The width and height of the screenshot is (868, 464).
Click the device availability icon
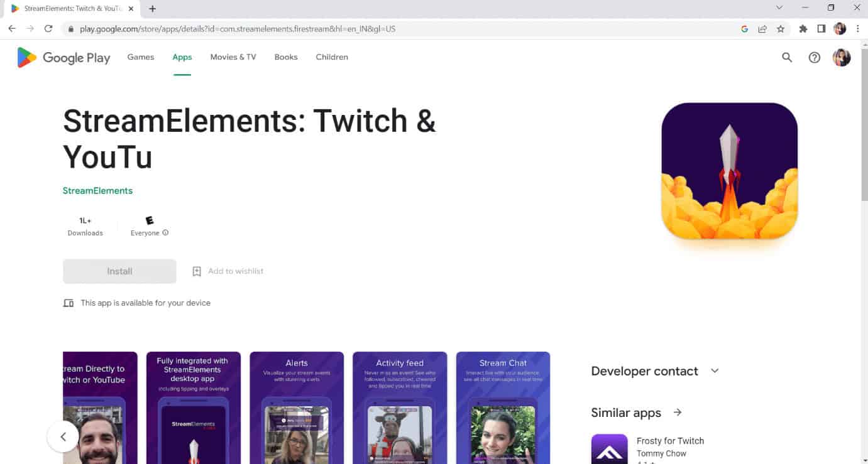pyautogui.click(x=68, y=303)
